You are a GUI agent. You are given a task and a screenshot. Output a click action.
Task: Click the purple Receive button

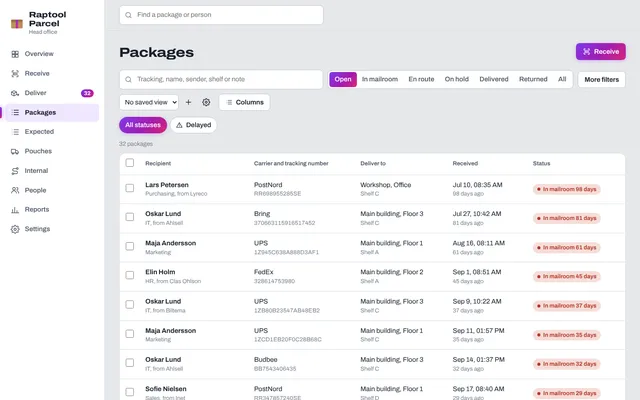coord(601,52)
